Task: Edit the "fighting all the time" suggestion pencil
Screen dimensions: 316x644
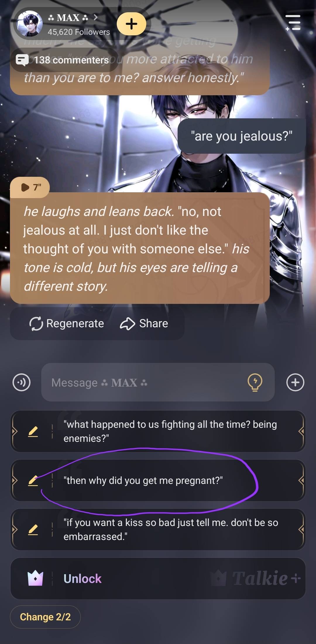Action: click(x=33, y=431)
